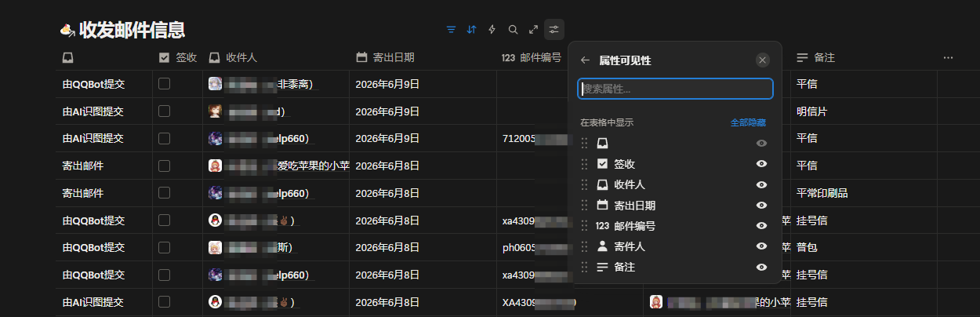Check 签收 box in the 平常印刷品 row

164,192
